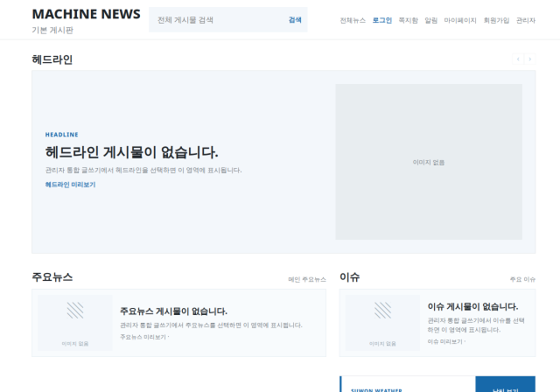This screenshot has width=560, height=392.
Task: Click the 전체 게시물 검색 search field
Action: coord(218,20)
